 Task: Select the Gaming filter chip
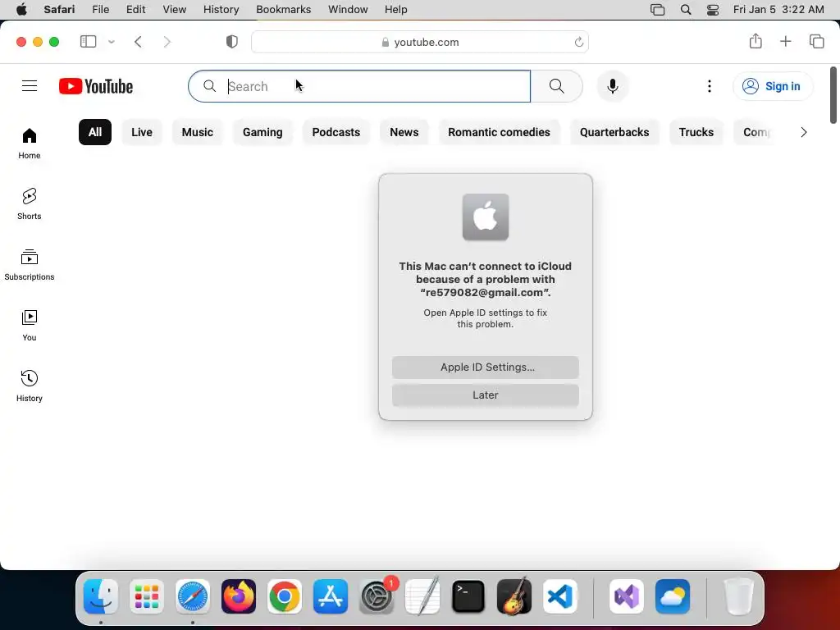(262, 132)
